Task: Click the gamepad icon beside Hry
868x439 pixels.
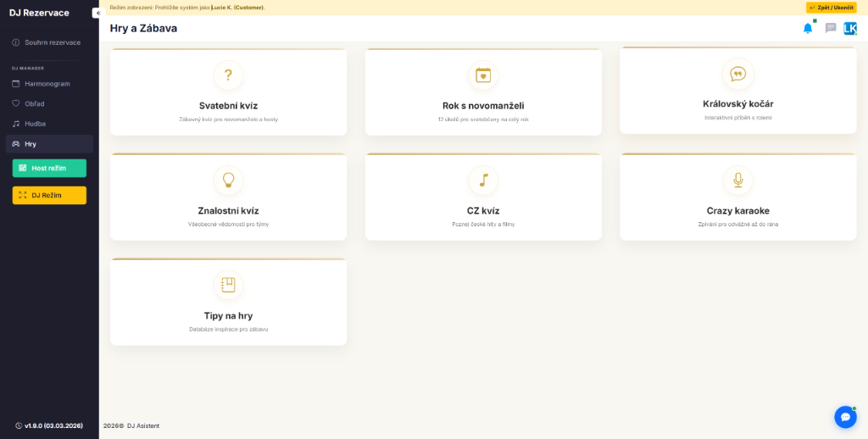Action: pos(15,144)
